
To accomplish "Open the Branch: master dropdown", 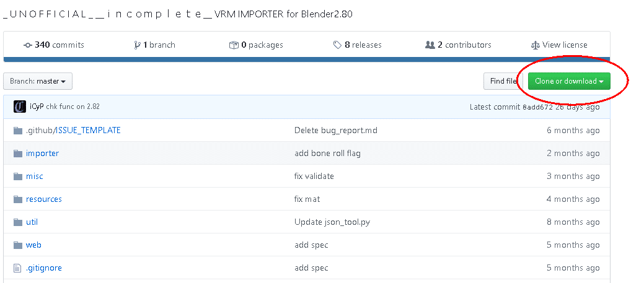I will coord(38,81).
